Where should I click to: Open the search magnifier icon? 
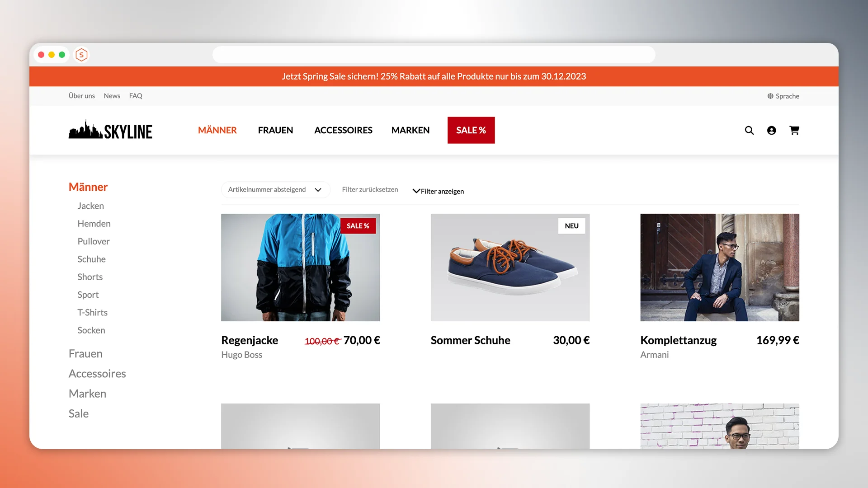click(749, 130)
